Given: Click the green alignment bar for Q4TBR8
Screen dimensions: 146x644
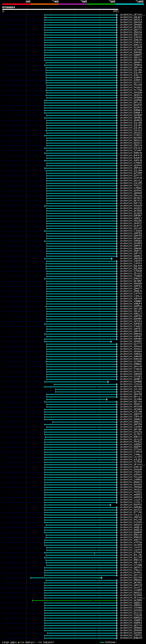Looking at the screenshot, I should 75,601.
